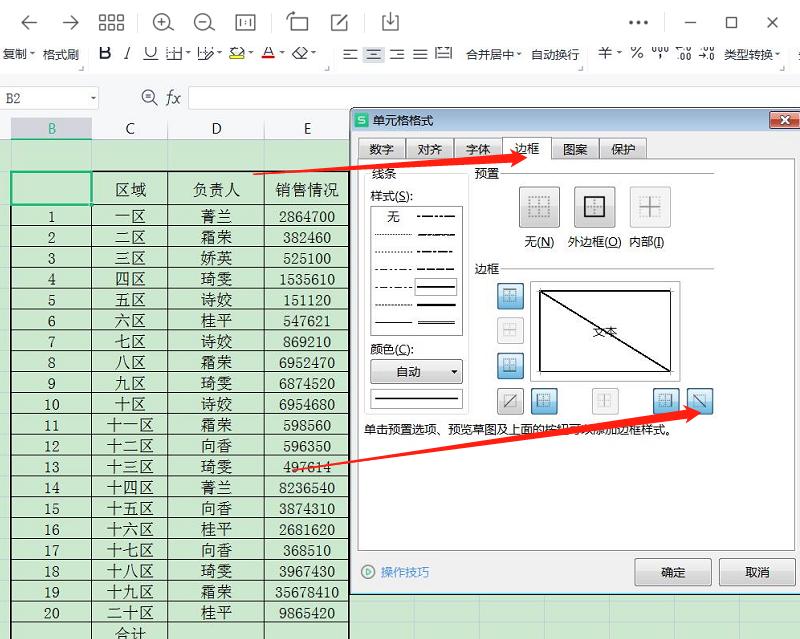Click the diagonal-down border button
This screenshot has height=639, width=800.
tap(700, 400)
